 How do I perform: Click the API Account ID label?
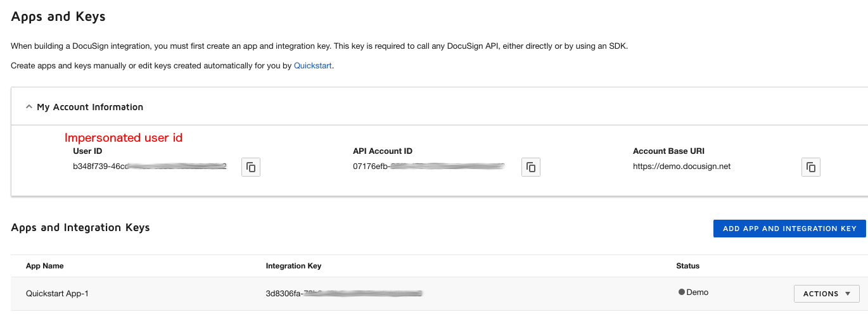(x=383, y=151)
